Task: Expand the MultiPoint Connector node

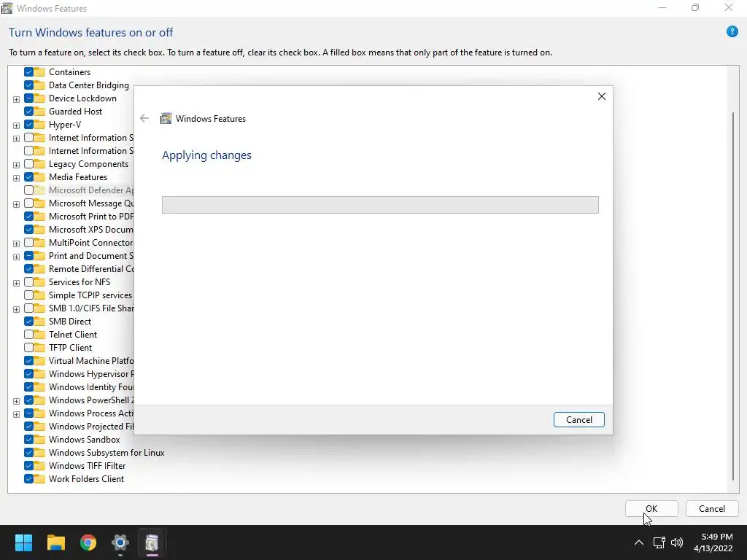Action: 16,244
